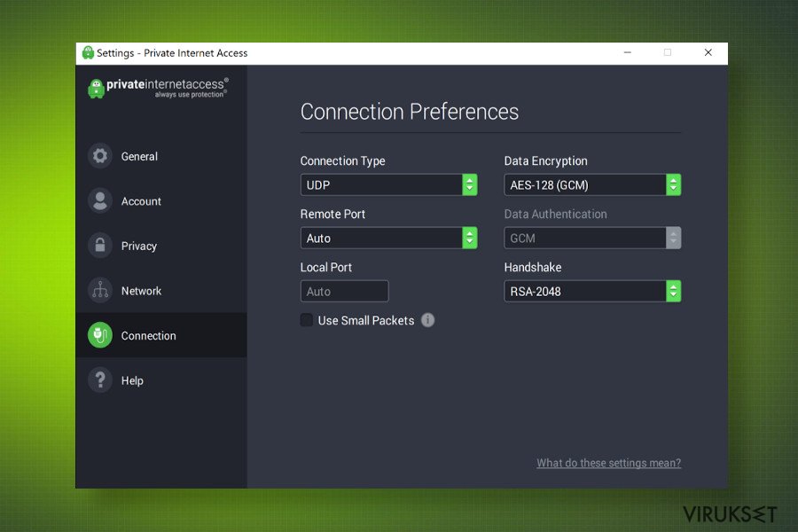Switch to the Privacy settings tab
This screenshot has height=532, width=798.
[161, 246]
